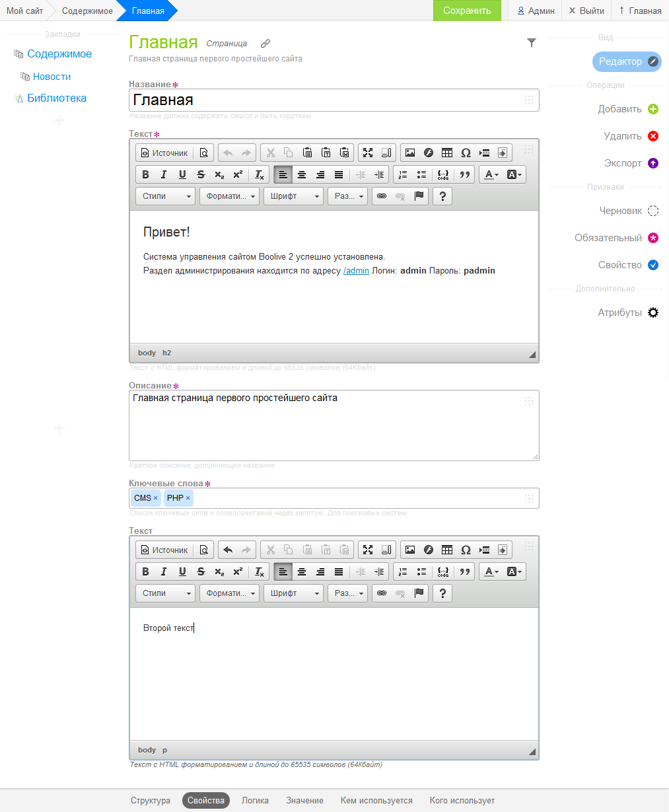
Task: Go to Содержимое in the breadcrumb
Action: [x=87, y=11]
